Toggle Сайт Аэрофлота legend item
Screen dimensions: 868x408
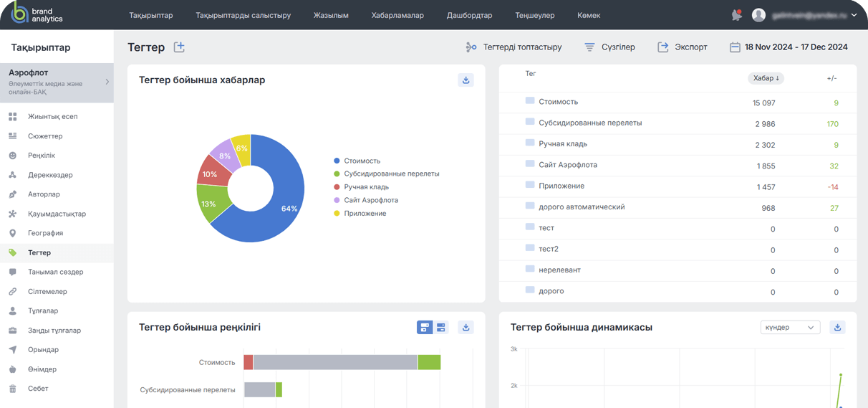tap(366, 201)
